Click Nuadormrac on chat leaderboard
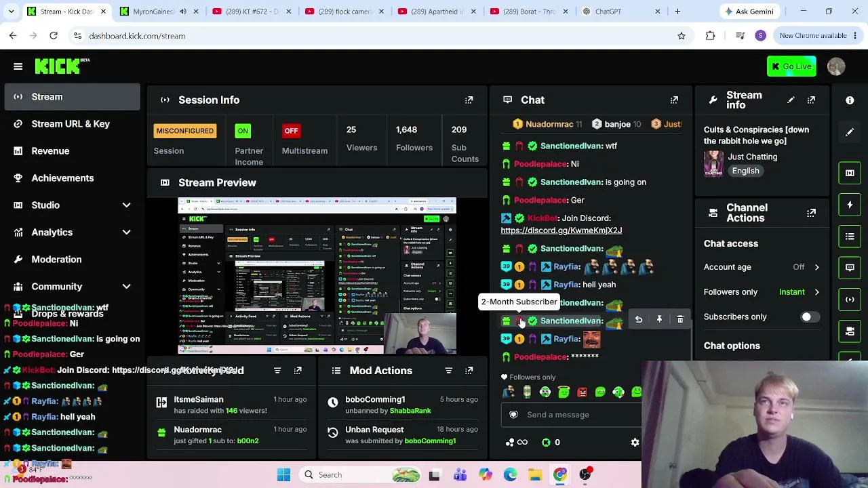The width and height of the screenshot is (868, 488). click(549, 125)
